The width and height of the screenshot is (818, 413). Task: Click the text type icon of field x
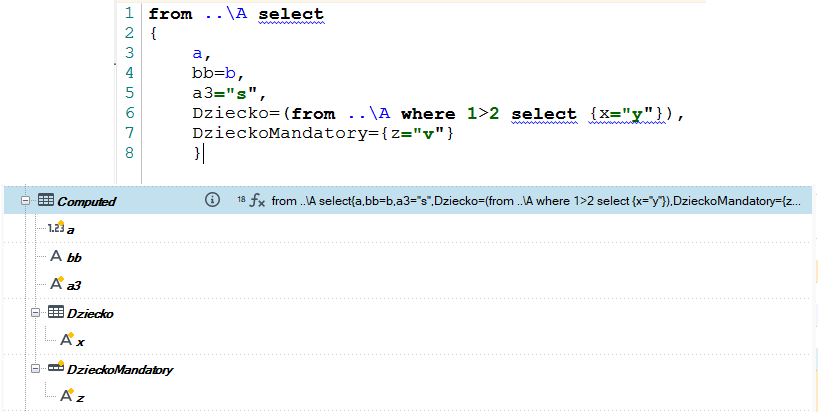tap(66, 339)
